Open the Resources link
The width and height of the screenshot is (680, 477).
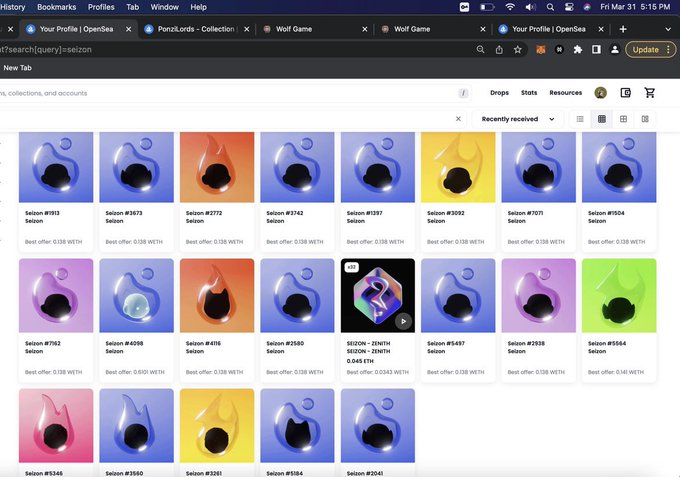(566, 93)
